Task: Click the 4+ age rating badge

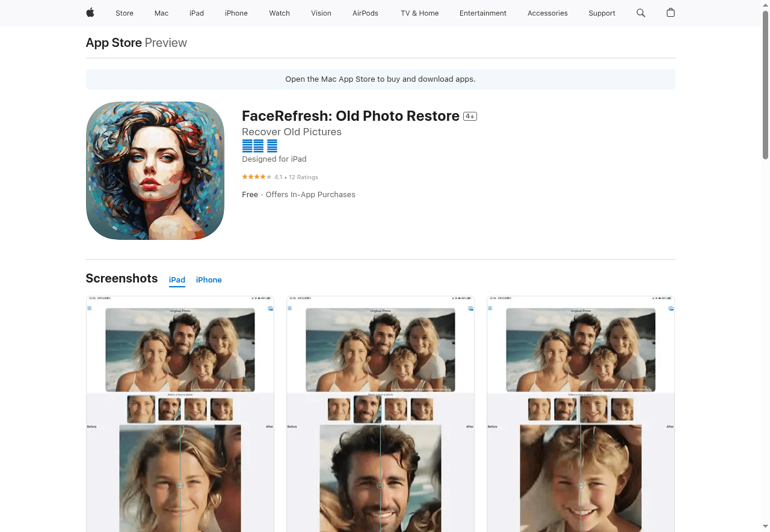Action: (x=470, y=116)
